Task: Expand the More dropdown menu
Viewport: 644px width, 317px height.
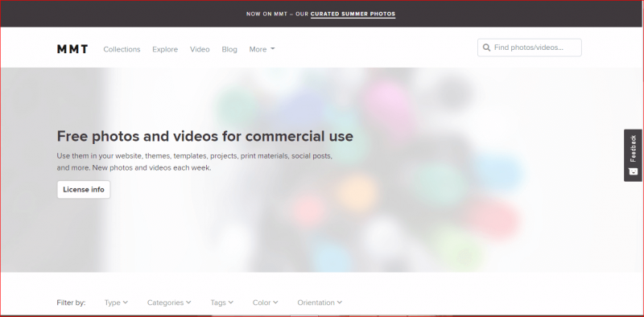Action: pyautogui.click(x=262, y=49)
